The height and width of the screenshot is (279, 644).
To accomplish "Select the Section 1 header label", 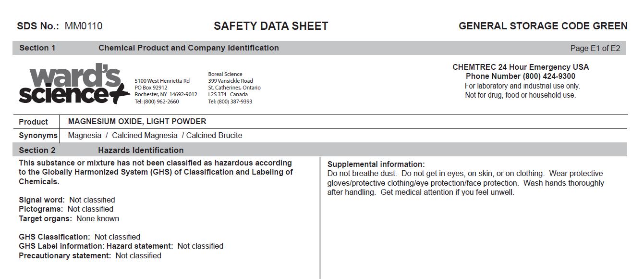I will click(x=37, y=48).
